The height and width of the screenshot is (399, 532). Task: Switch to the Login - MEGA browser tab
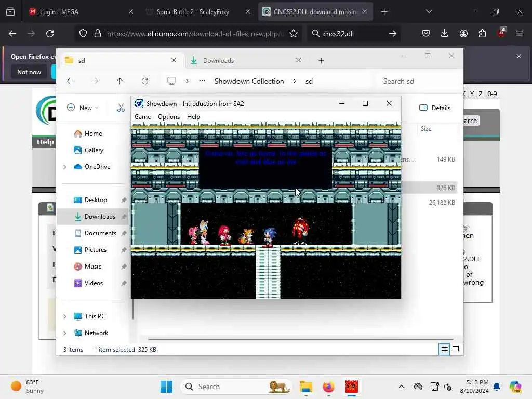point(81,12)
